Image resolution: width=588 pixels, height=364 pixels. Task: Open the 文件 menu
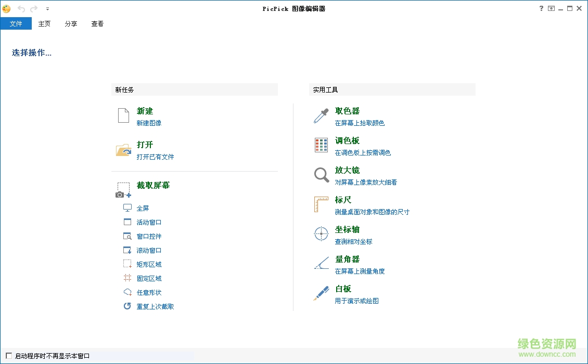click(x=16, y=23)
